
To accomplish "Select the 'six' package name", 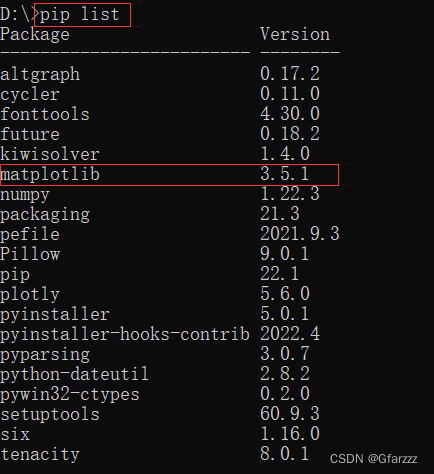I will [x=15, y=434].
